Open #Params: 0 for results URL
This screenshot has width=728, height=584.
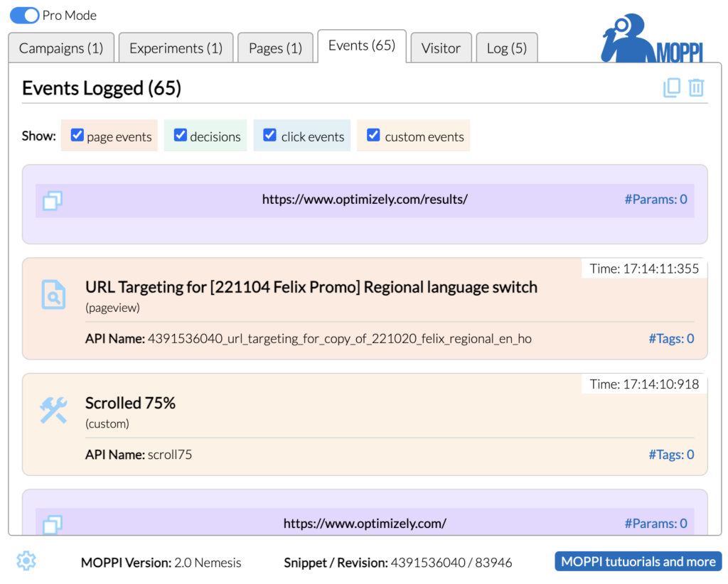click(655, 200)
